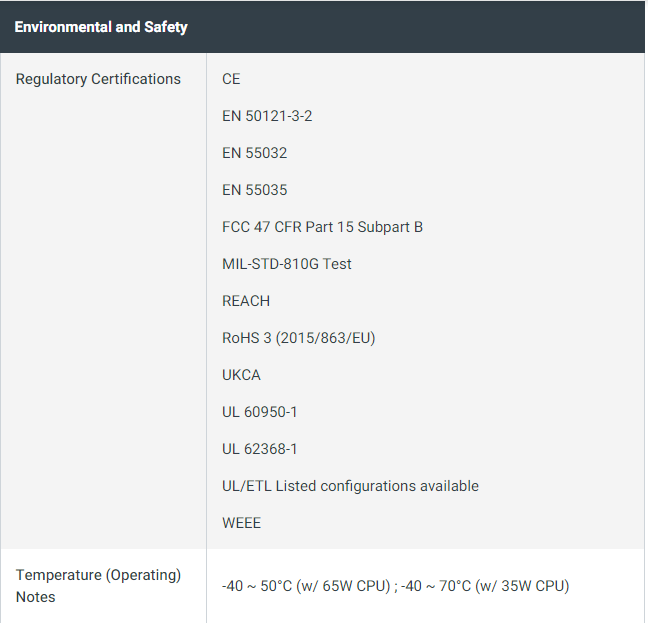
Task: Select the EN 50121-3-2 entry
Action: (x=267, y=116)
